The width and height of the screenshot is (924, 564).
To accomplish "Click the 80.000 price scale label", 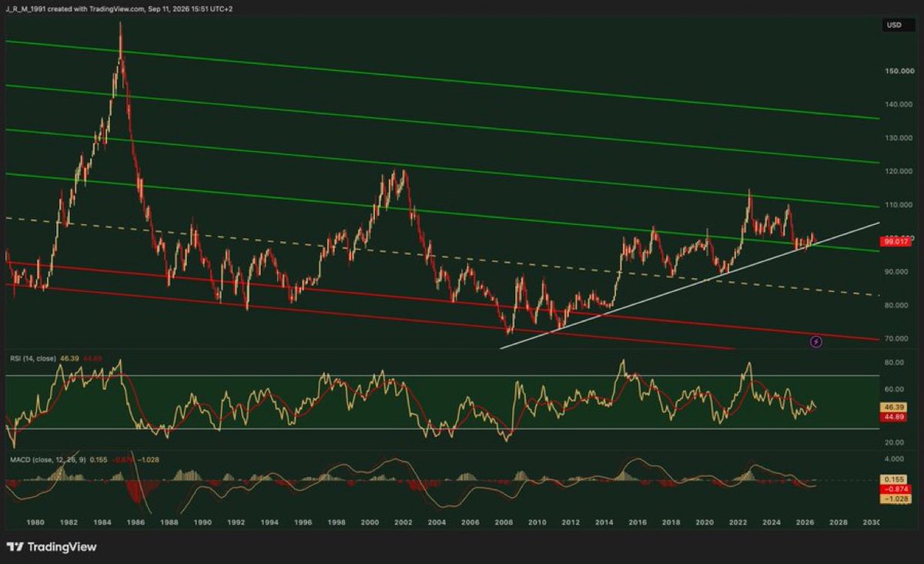I will tap(896, 306).
